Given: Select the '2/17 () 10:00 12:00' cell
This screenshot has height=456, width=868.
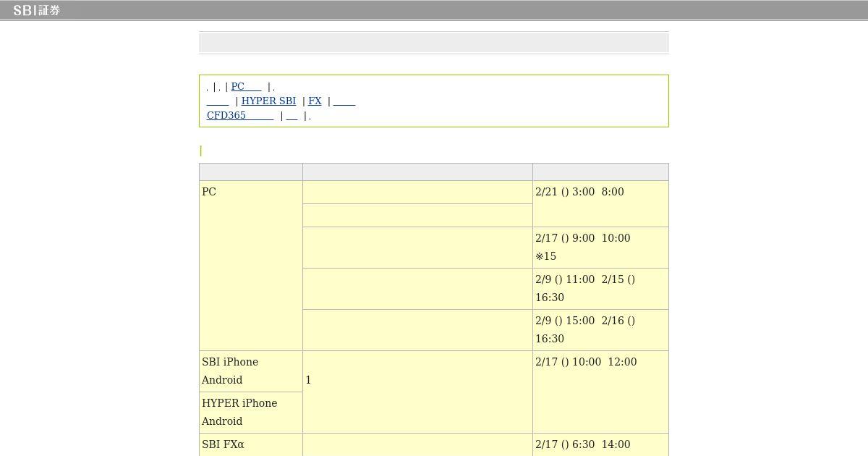Looking at the screenshot, I should [x=600, y=392].
